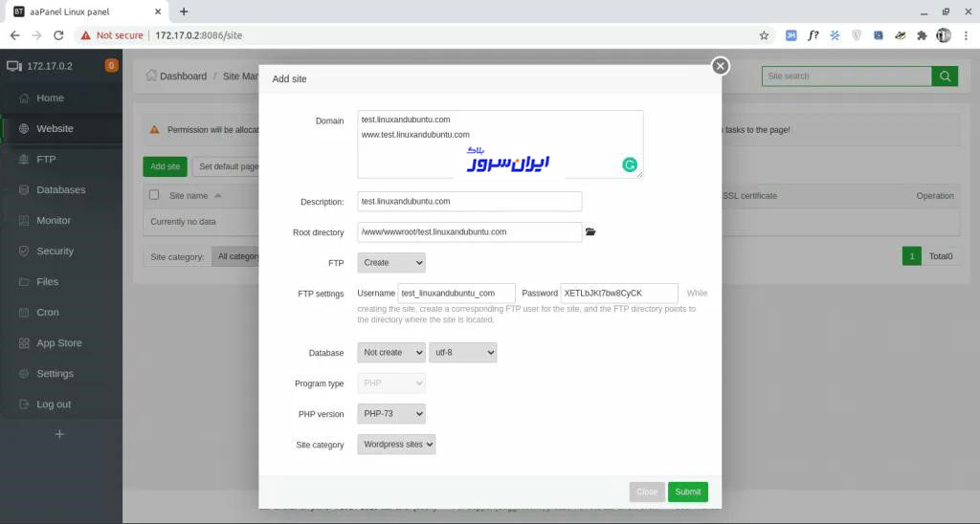The height and width of the screenshot is (524, 980).
Task: Click the FTP icon in sidebar
Action: 24,160
